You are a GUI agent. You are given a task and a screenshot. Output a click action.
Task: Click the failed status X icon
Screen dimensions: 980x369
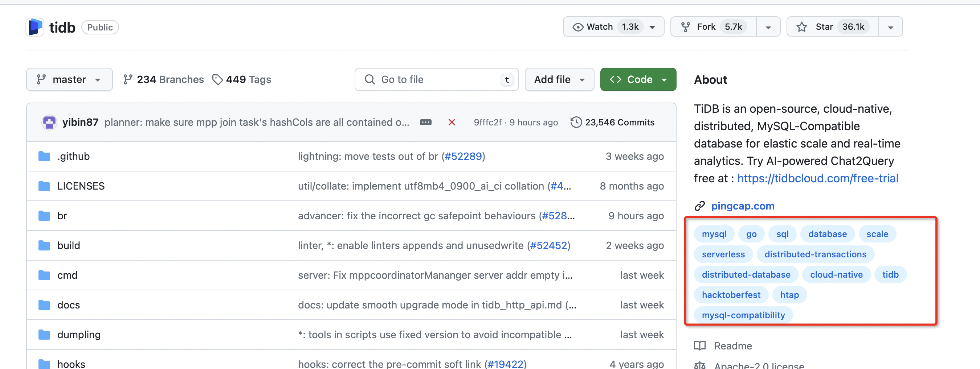click(452, 123)
